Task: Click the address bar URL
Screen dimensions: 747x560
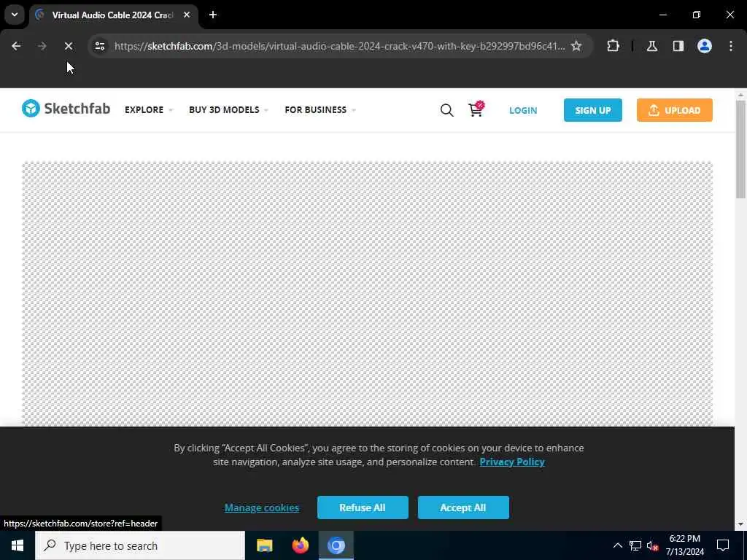Action: pos(339,46)
